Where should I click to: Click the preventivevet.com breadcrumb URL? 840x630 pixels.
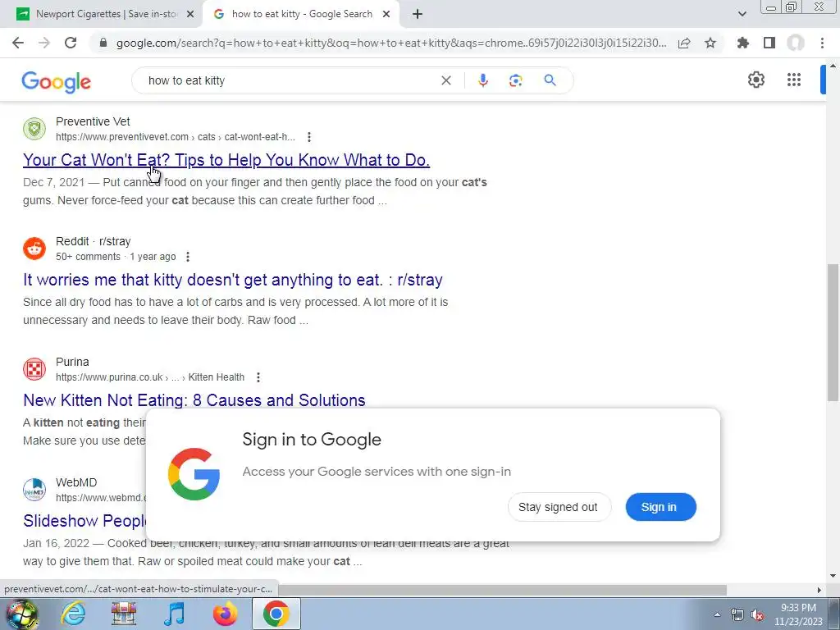(x=176, y=137)
